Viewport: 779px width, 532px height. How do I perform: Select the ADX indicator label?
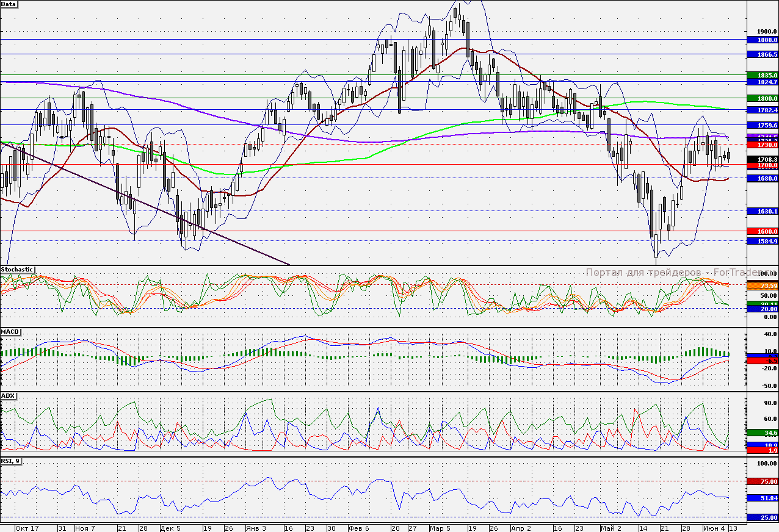(x=9, y=395)
